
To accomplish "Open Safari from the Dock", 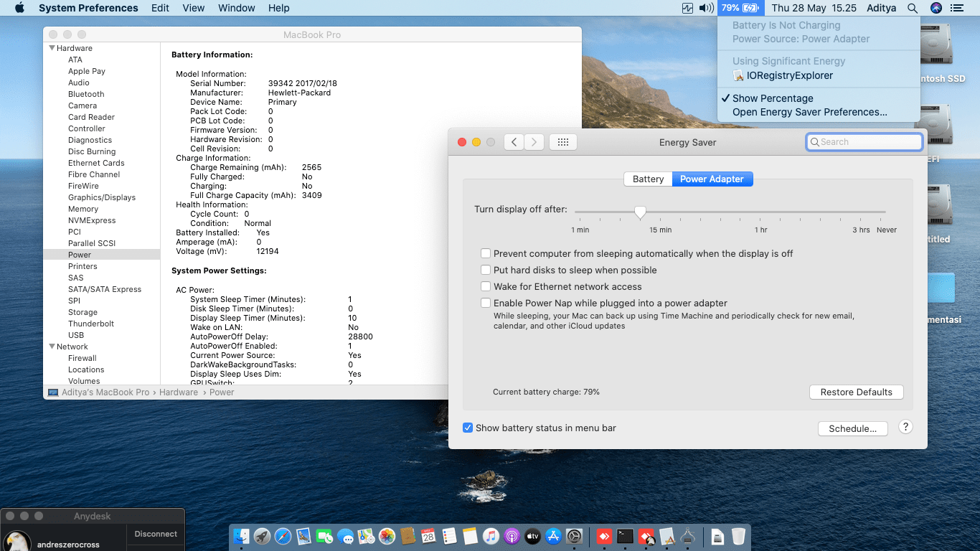I will pyautogui.click(x=283, y=536).
